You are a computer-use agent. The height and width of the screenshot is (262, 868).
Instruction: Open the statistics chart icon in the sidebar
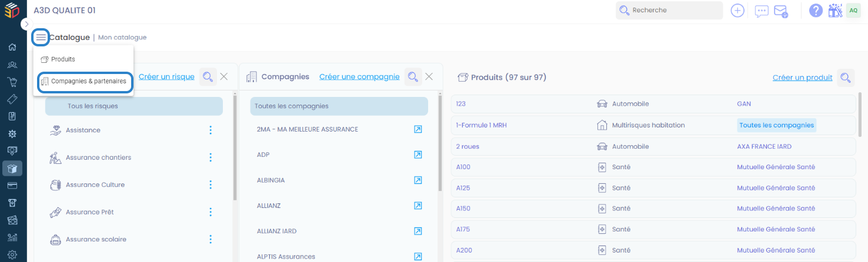12,237
